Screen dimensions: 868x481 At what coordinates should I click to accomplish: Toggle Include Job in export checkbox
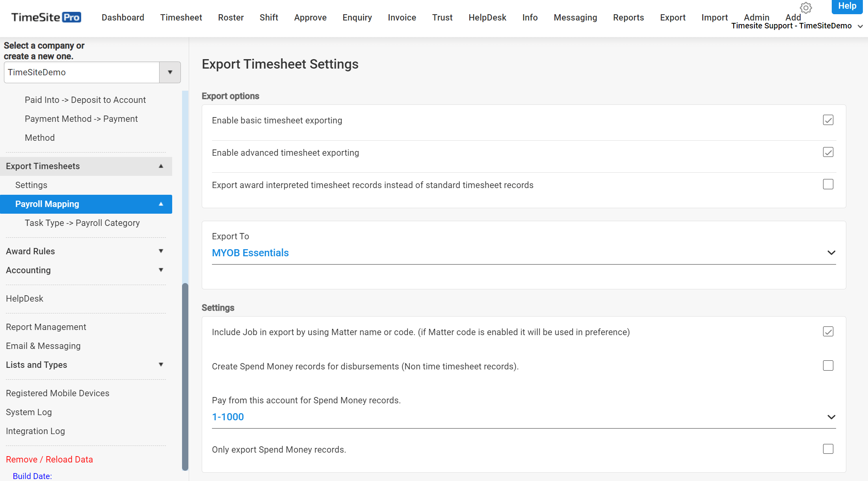pos(828,332)
